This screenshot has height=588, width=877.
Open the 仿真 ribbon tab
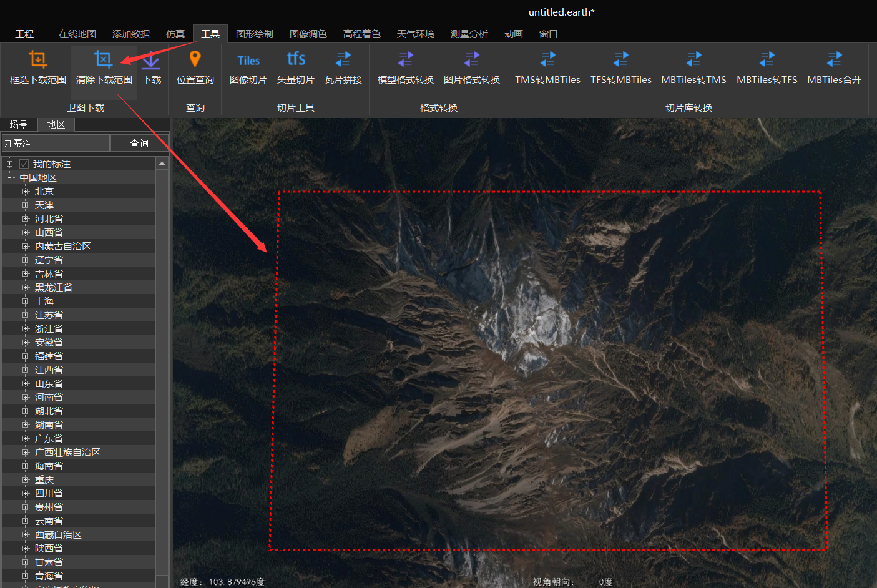pos(175,34)
